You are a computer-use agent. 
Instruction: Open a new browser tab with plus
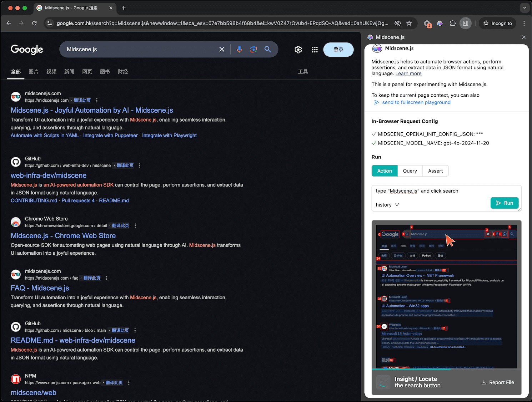[124, 8]
